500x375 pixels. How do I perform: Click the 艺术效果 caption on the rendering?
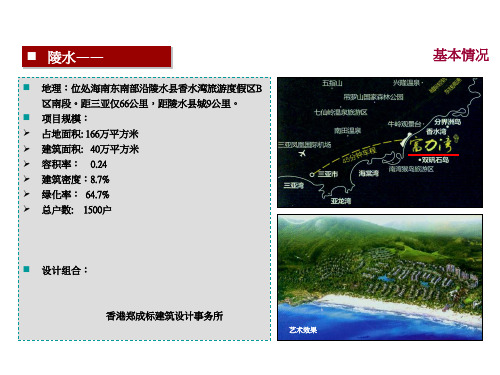[x=303, y=330]
